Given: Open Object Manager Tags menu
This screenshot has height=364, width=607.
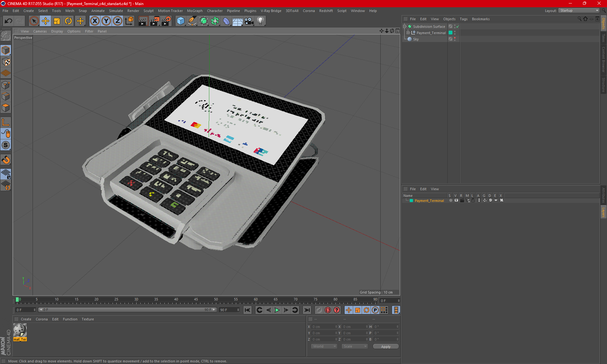Looking at the screenshot, I should (463, 19).
